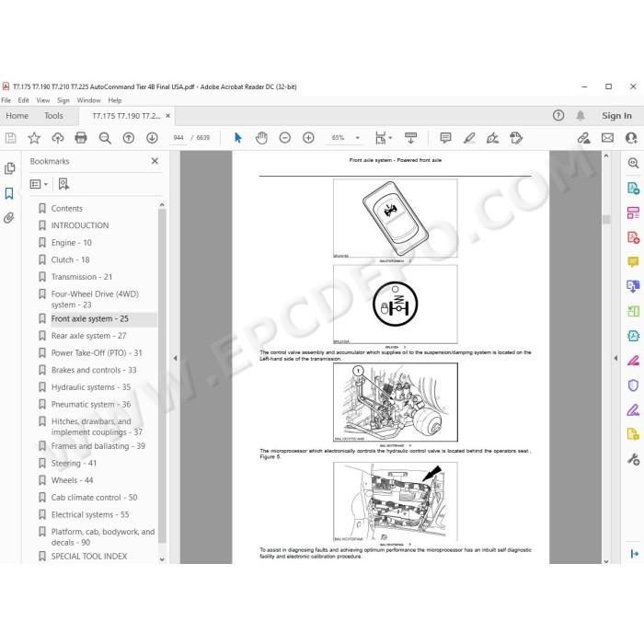This screenshot has width=644, height=644.
Task: Add a comment with speech bubble icon
Action: [445, 138]
